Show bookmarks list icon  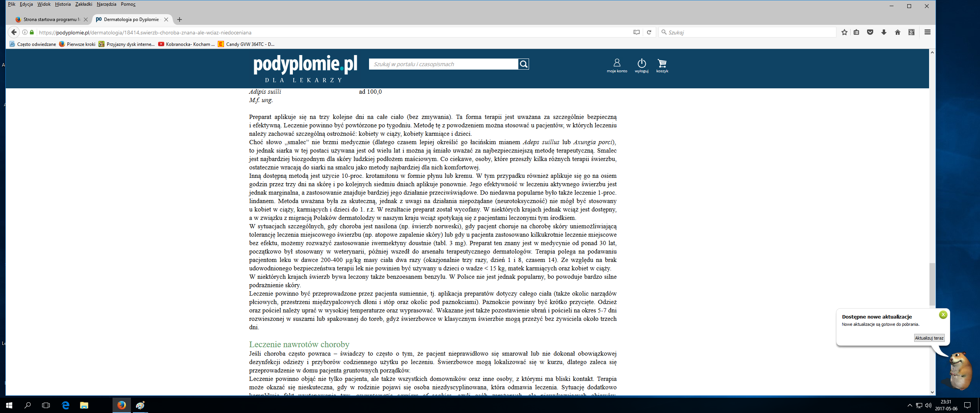[856, 32]
